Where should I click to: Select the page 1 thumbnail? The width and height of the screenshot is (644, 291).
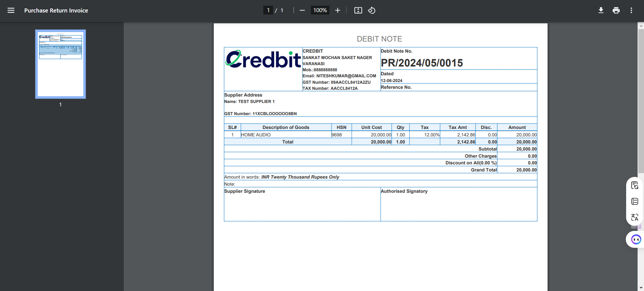click(x=60, y=64)
